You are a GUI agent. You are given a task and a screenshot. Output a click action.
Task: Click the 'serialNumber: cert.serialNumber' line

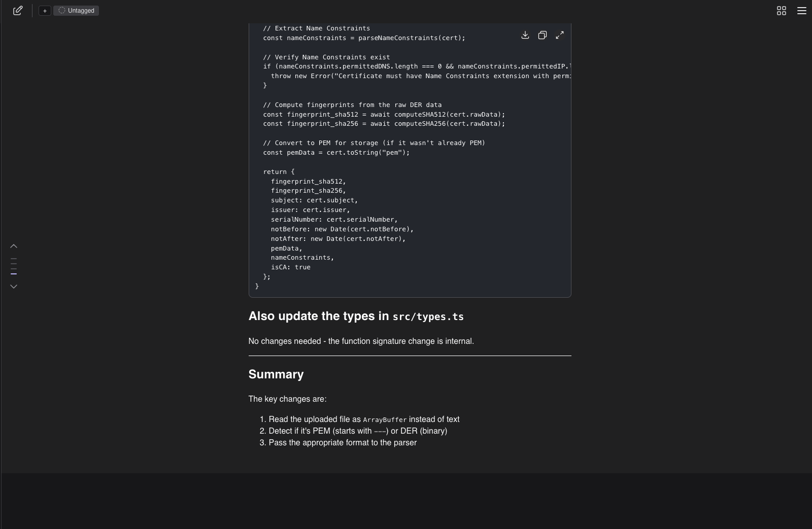pos(334,220)
